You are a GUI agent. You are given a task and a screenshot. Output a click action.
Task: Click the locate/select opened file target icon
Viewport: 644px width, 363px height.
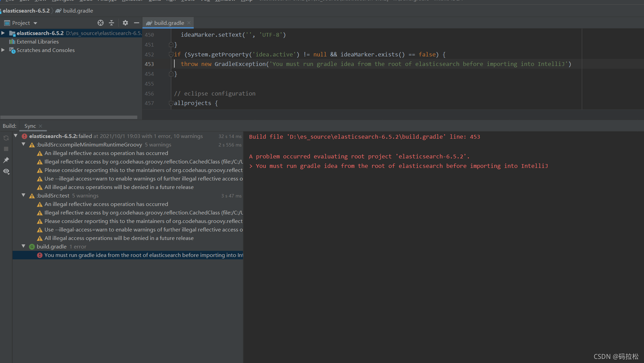click(101, 23)
